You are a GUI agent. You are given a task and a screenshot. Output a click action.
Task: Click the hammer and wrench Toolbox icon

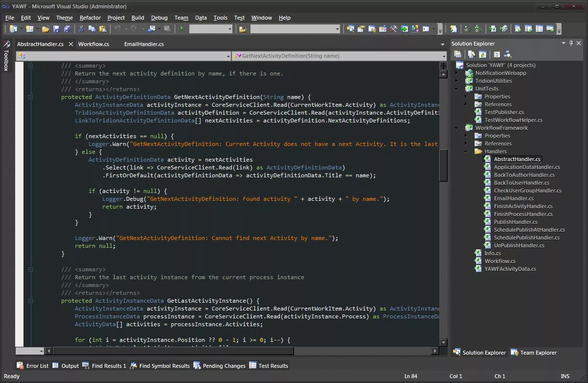point(393,29)
